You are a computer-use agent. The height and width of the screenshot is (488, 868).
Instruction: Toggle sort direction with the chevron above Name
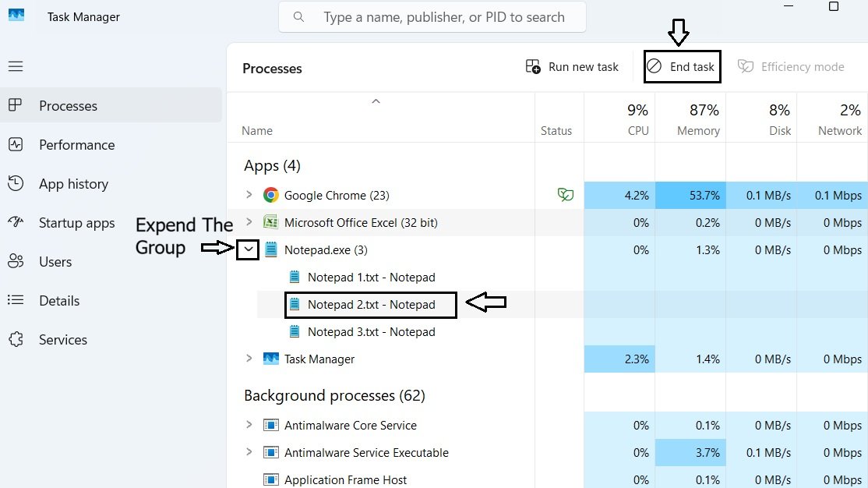coord(376,101)
